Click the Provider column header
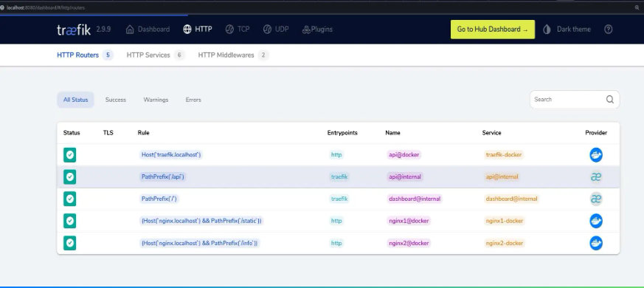Screen dimensions: 644x288 click(x=596, y=132)
